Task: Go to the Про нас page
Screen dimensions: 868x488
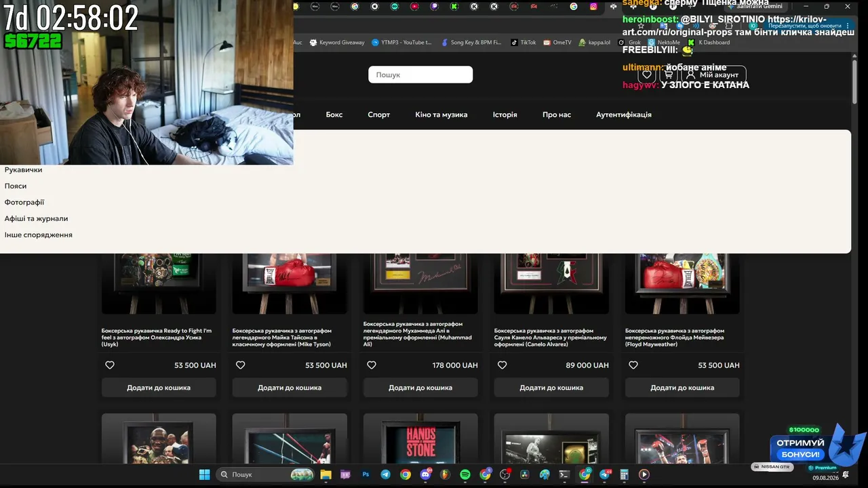Action: tap(557, 115)
